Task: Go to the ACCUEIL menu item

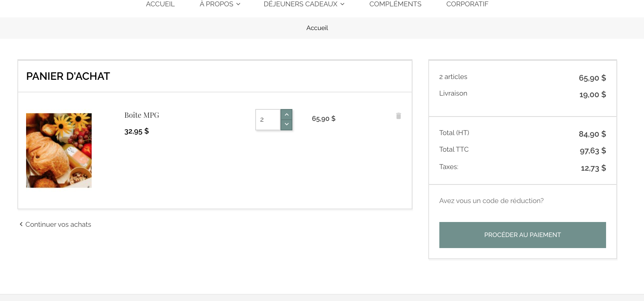Action: point(160,4)
